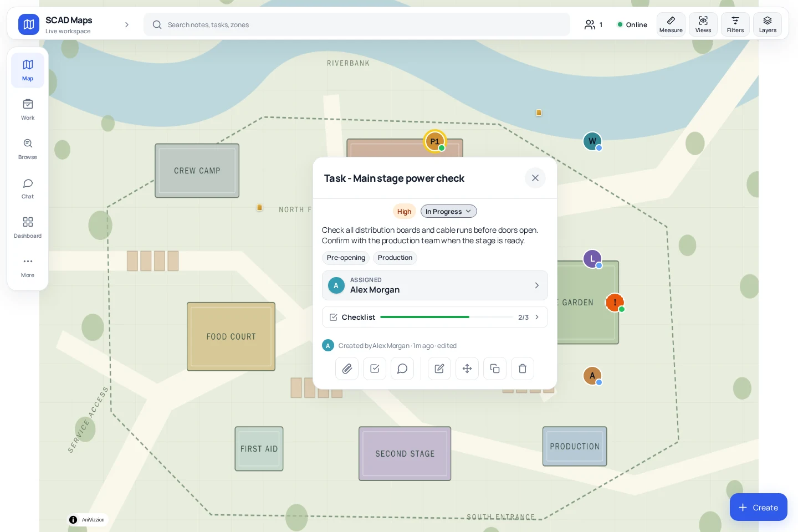Click the info icon next to AniVizzion

point(73,520)
